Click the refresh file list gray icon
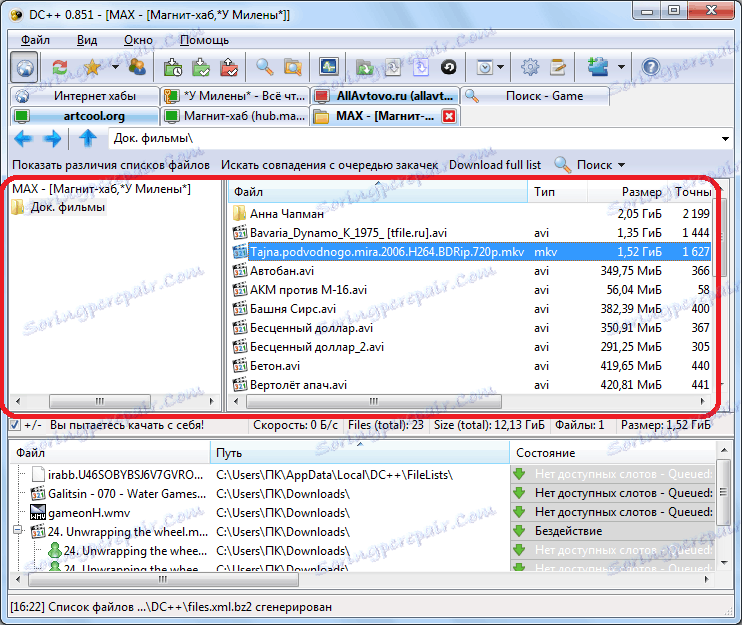The height and width of the screenshot is (625, 742). [x=392, y=68]
